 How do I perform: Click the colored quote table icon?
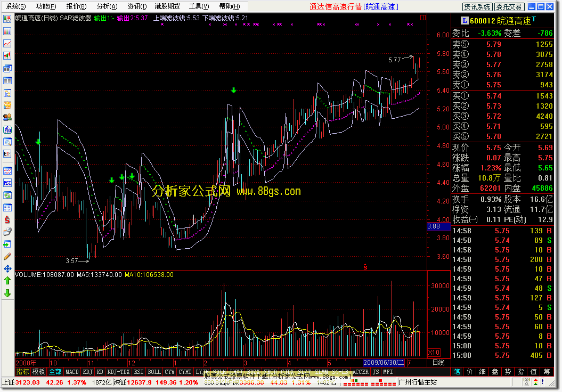click(7, 31)
